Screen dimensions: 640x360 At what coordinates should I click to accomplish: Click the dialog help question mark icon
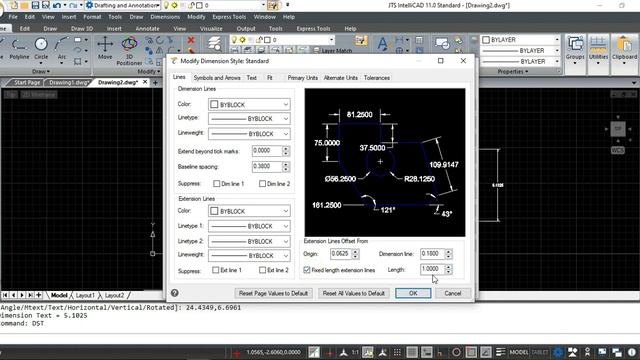175,293
